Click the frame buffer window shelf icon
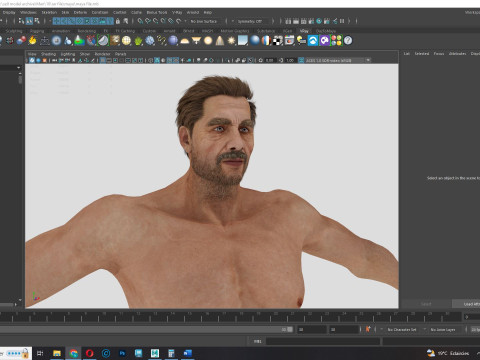This screenshot has width=480, height=360. (289, 41)
